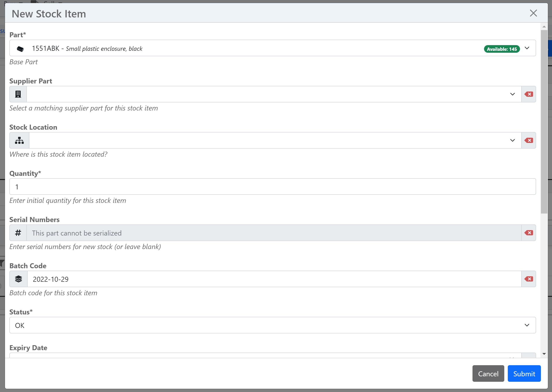Submit the new stock item form
Viewport: 552px width, 392px height.
click(x=524, y=373)
